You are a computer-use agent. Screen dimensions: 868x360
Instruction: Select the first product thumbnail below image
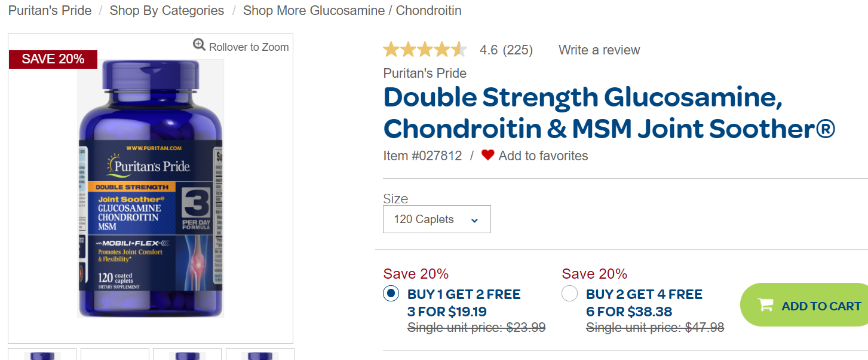pos(42,355)
